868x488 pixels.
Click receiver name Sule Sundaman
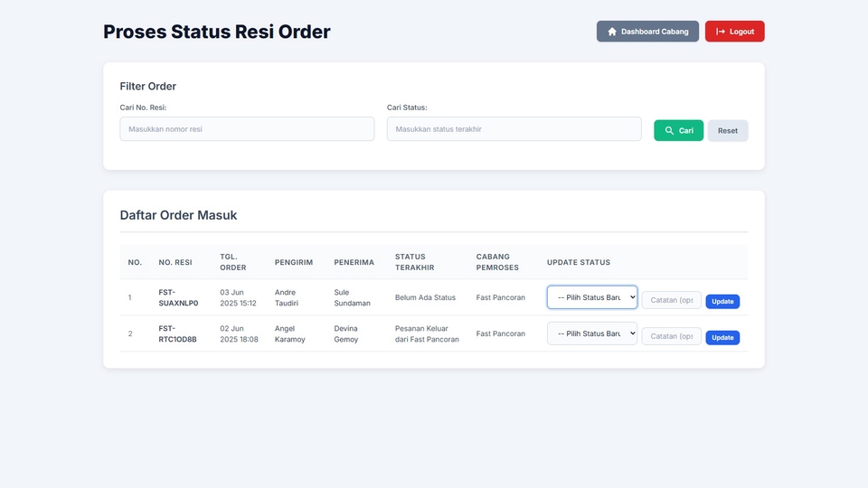coord(352,297)
